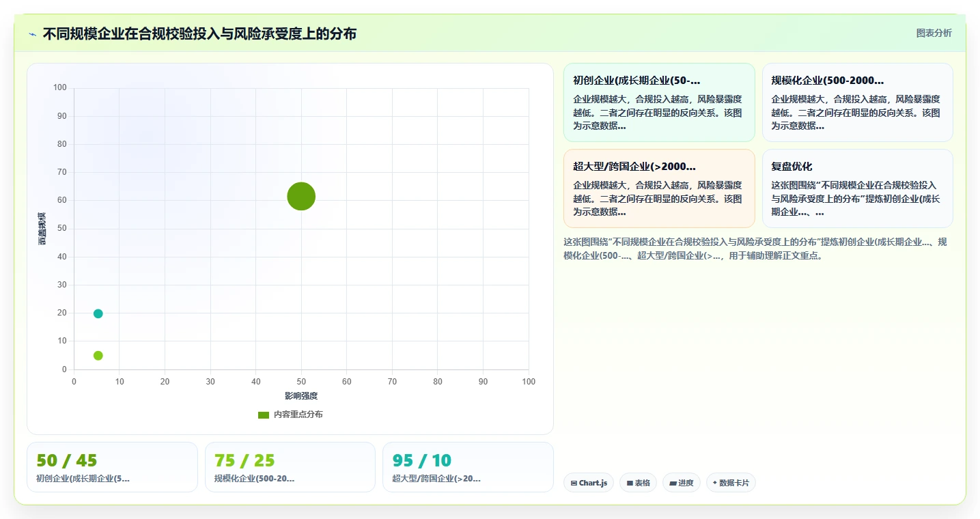Click the 影响强度 x-axis title
Image resolution: width=980 pixels, height=519 pixels.
click(301, 396)
